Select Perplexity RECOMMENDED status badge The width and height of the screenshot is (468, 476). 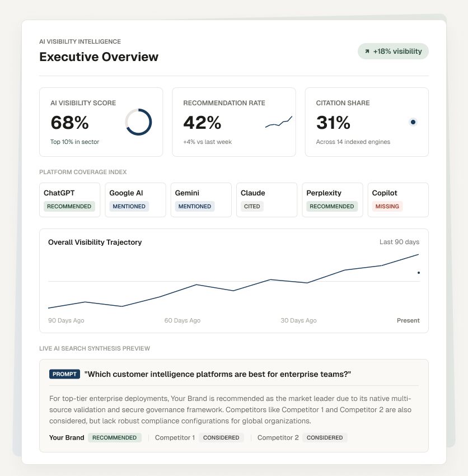click(332, 207)
